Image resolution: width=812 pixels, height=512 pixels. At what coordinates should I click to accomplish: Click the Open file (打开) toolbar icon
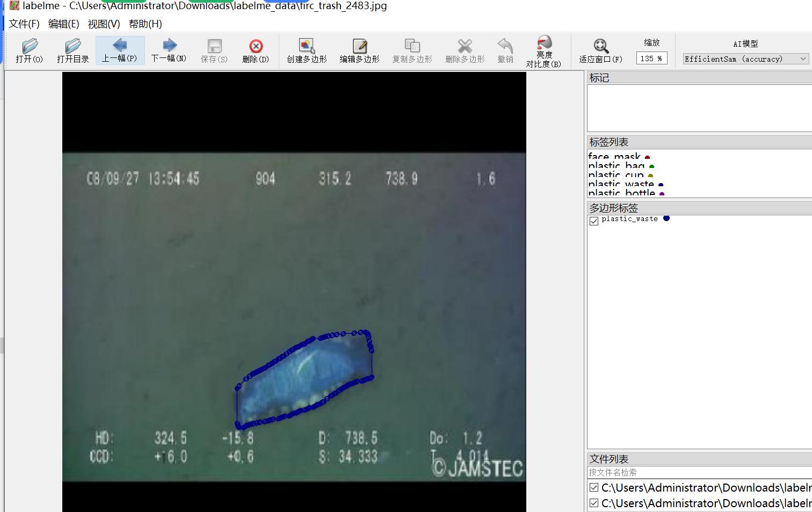pos(29,51)
